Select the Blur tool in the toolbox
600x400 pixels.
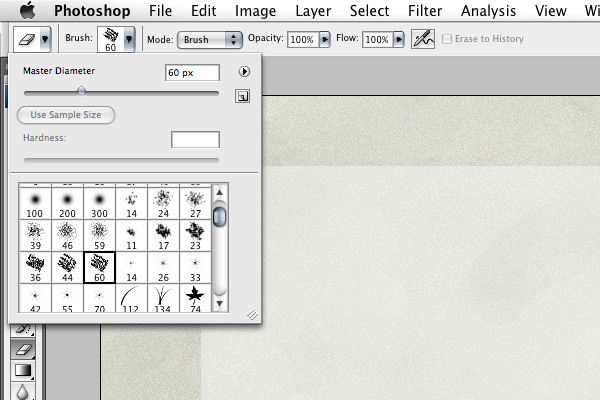[x=23, y=391]
